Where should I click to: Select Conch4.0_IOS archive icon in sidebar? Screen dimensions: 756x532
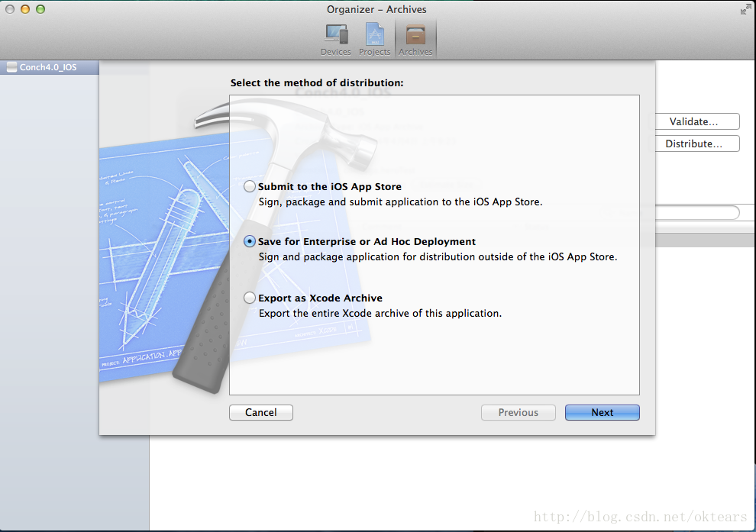pos(12,67)
